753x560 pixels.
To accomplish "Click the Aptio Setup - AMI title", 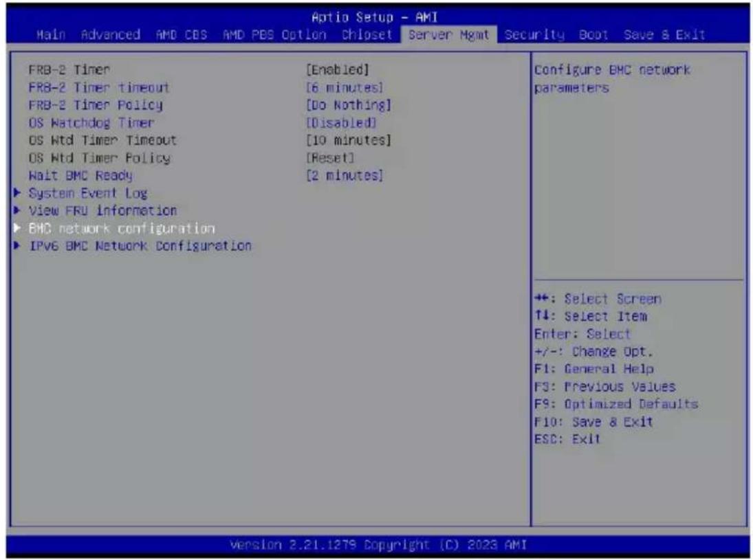I will (375, 18).
